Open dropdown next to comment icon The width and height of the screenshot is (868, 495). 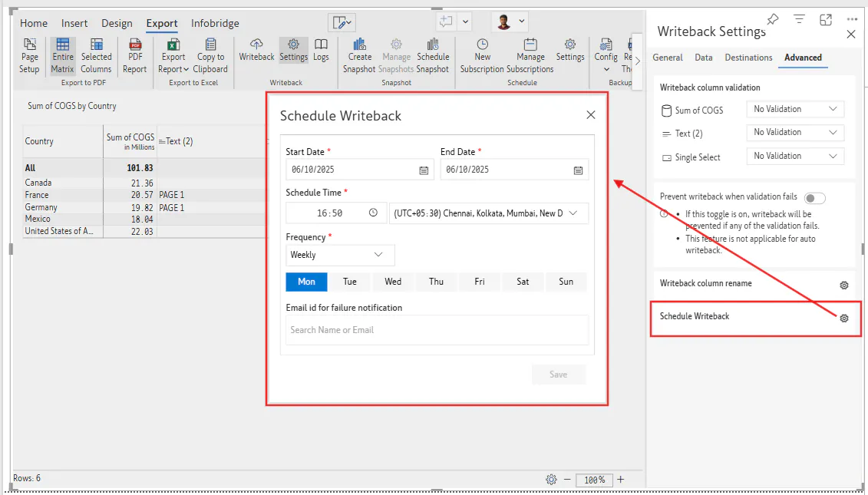pyautogui.click(x=466, y=22)
